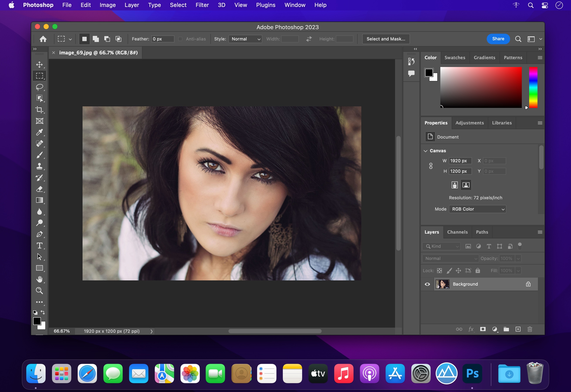Screen dimensions: 571x392
Task: Select the Eyedropper tool
Action: pyautogui.click(x=39, y=132)
